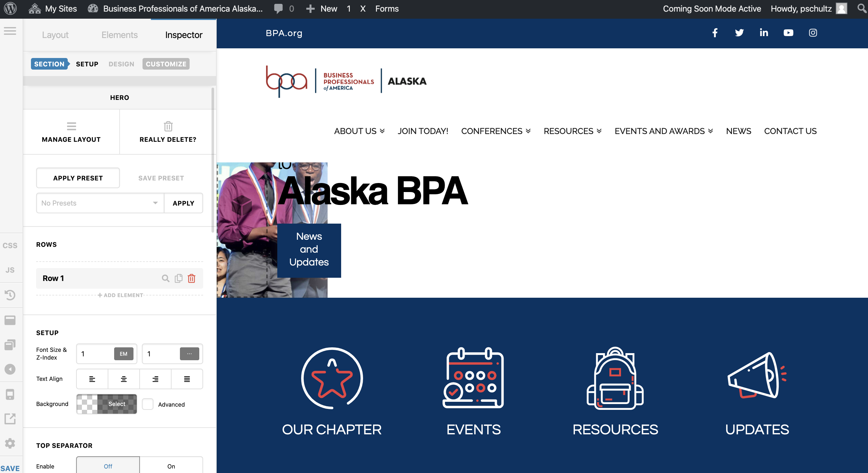Expand the Conferences nav menu
This screenshot has width=868, height=473.
[x=496, y=131]
